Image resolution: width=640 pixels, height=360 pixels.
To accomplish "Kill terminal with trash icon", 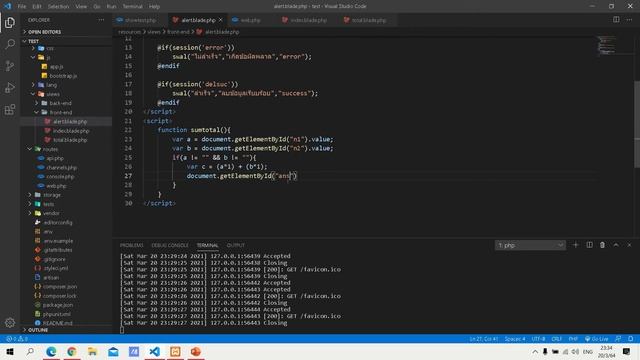I will pyautogui.click(x=602, y=245).
